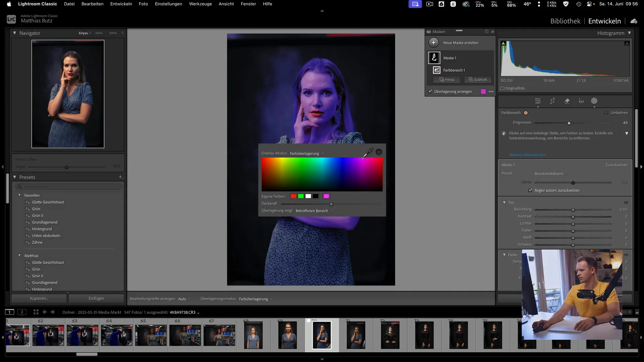644x362 pixels.
Task: Select the masking tool icon
Action: 594,101
